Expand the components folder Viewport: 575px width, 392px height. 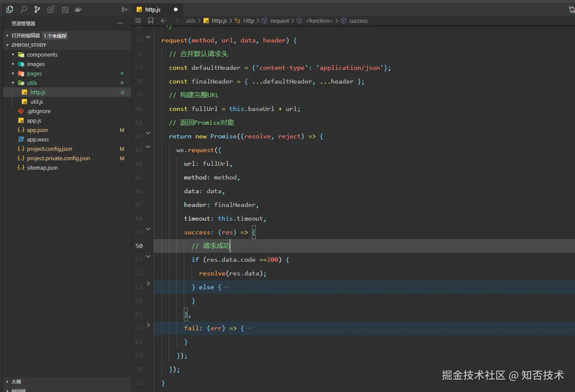pos(42,55)
